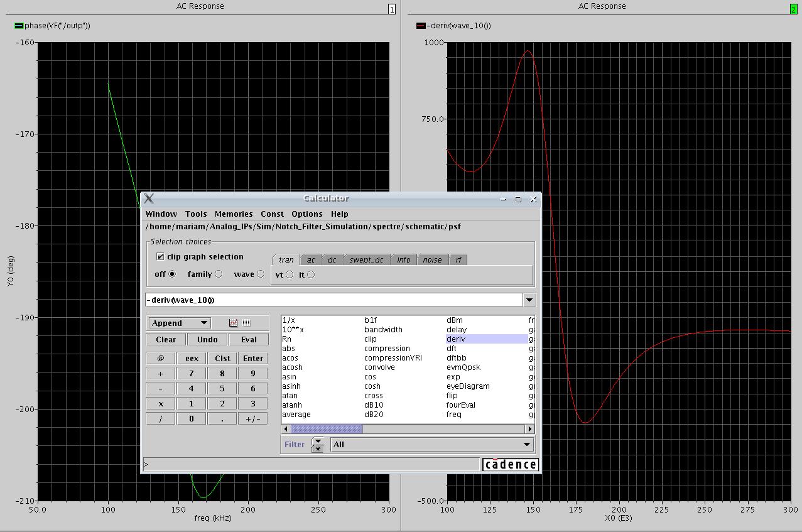Open the Memories menu
Screen dimensions: 802x532
[233, 214]
